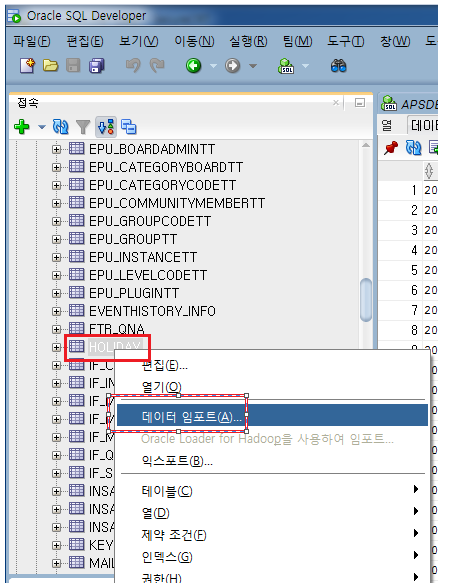Click the Open folder toolbar icon
The image size is (450, 583).
coord(50,66)
